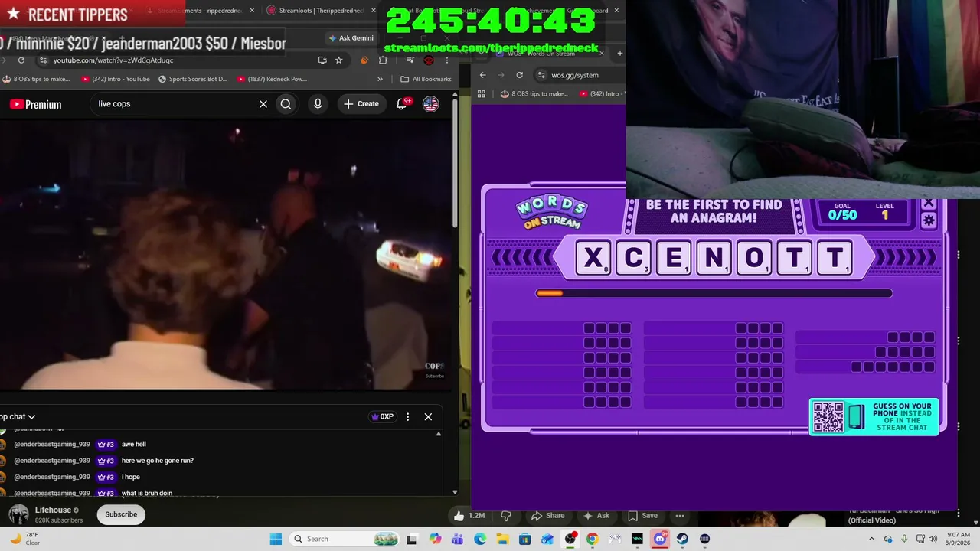Close the Words on Stream game panel

click(x=929, y=204)
